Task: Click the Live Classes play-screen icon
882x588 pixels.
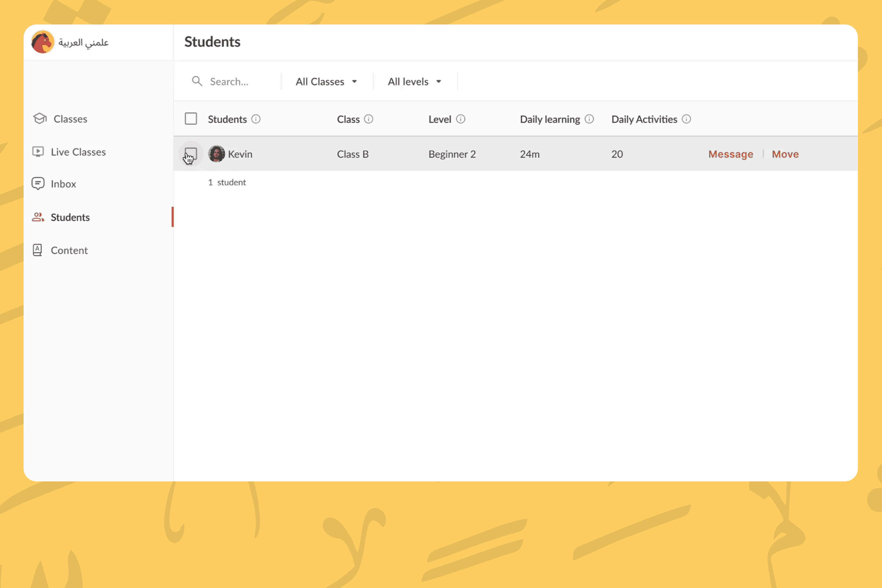Action: point(38,151)
